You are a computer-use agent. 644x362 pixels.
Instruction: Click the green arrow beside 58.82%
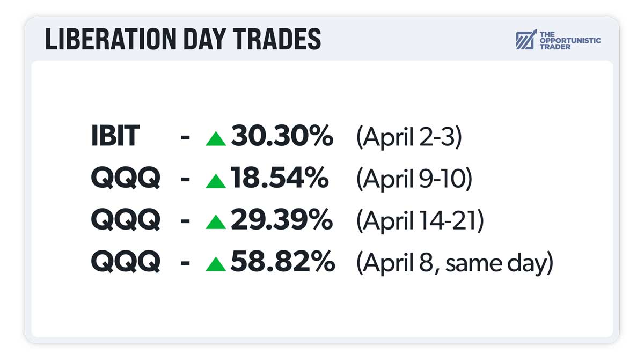(x=216, y=264)
